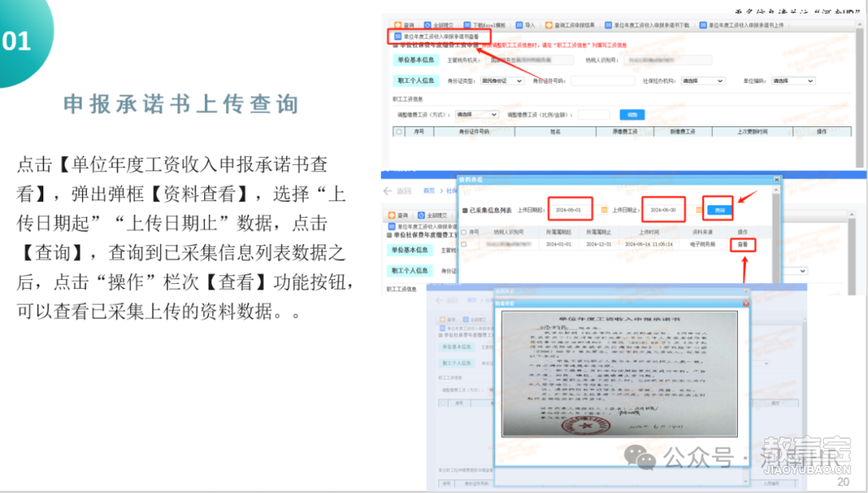Click the blue 调整 button
This screenshot has width=868, height=493.
(x=633, y=115)
